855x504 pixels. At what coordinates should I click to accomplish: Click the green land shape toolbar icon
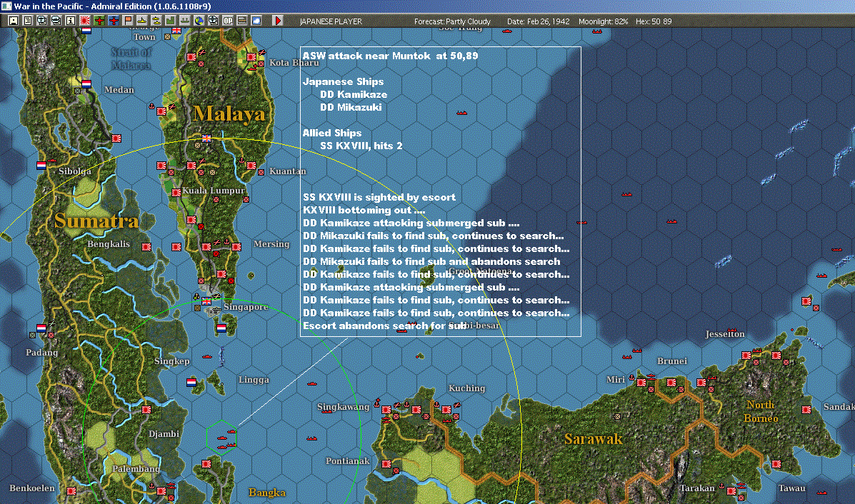click(x=170, y=21)
